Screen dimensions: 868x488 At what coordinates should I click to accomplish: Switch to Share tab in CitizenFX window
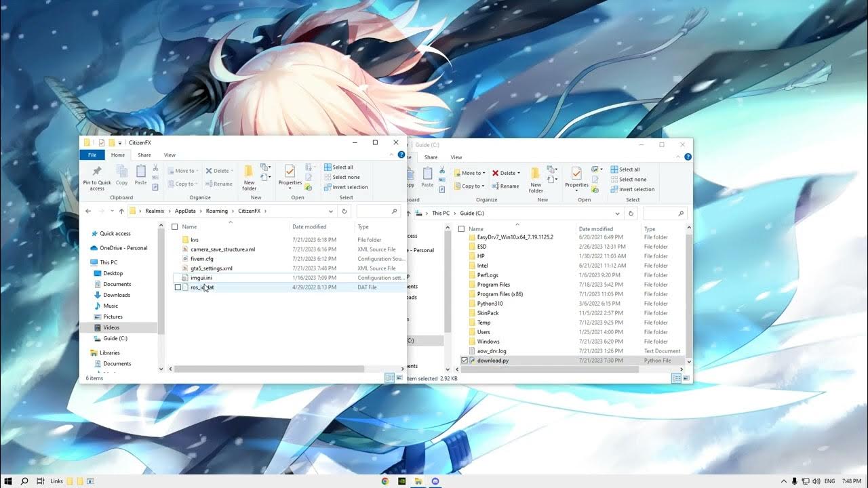click(144, 155)
